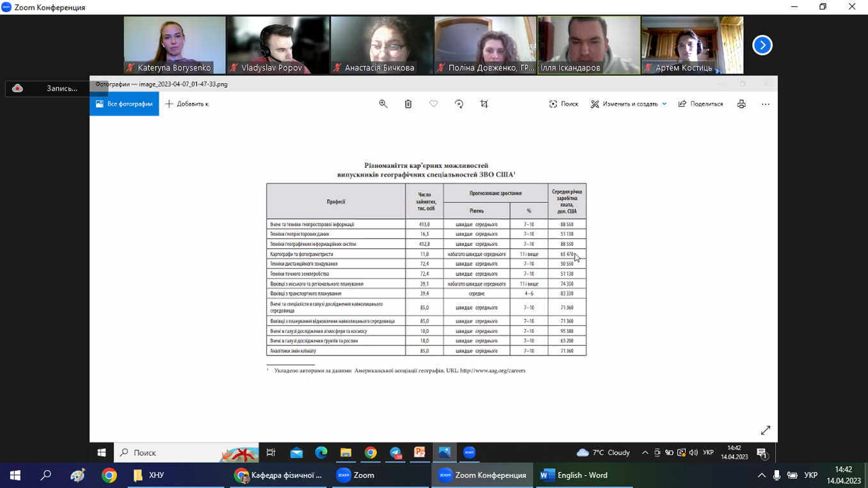Toggle the microphone icon in system tray
The width and height of the screenshot is (868, 488).
pos(776,475)
